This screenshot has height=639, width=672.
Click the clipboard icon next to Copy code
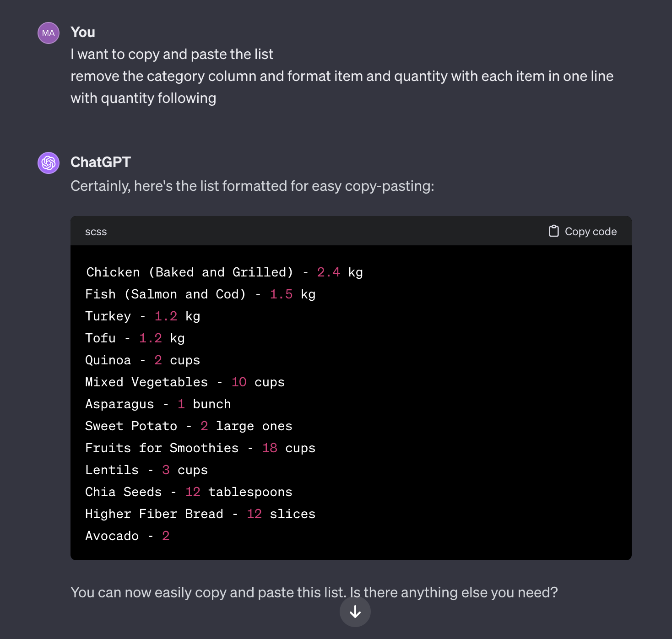tap(554, 231)
